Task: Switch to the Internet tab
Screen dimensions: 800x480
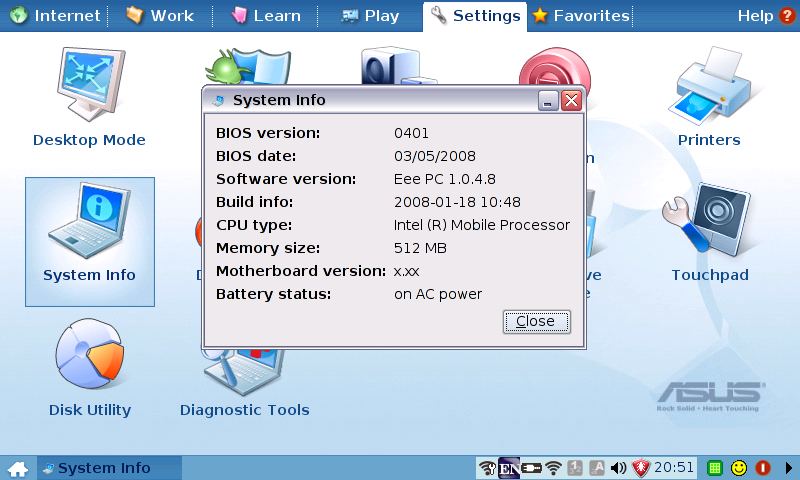Action: (x=55, y=16)
